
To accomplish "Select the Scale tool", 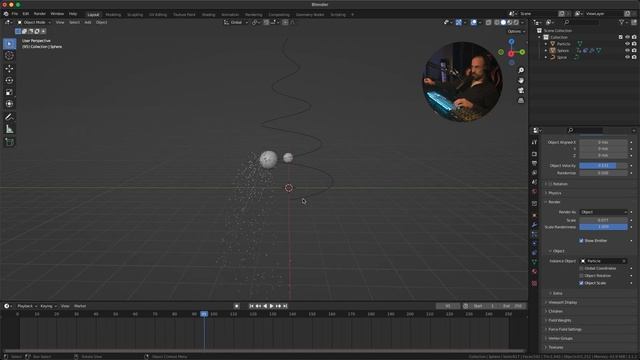I will tap(9, 92).
